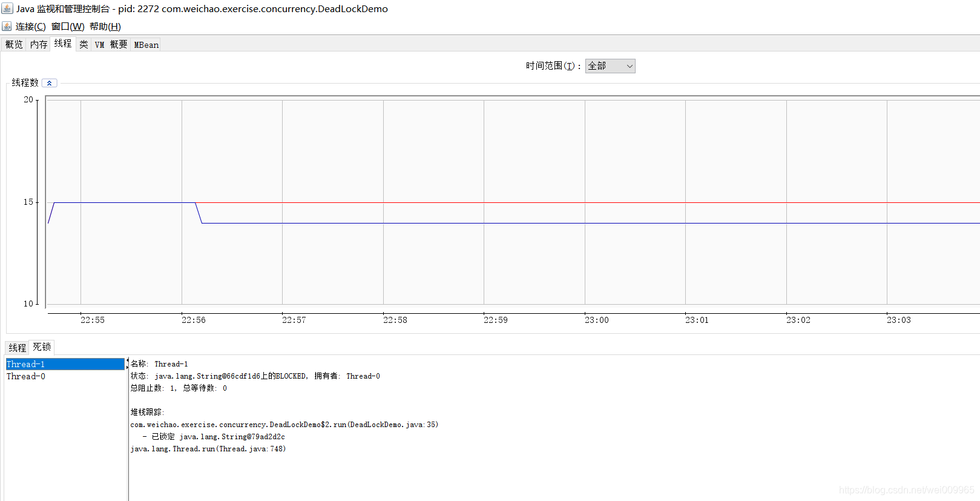The height and width of the screenshot is (501, 980).
Task: Click the 22:55 time label
Action: (x=93, y=320)
